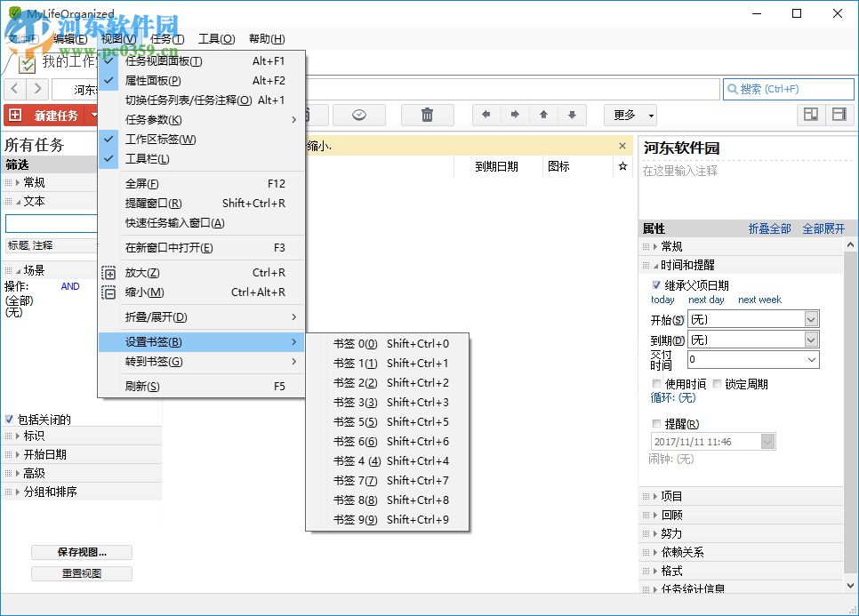859x616 pixels.
Task: Click the 折叠全部 link in properties header
Action: (x=770, y=228)
